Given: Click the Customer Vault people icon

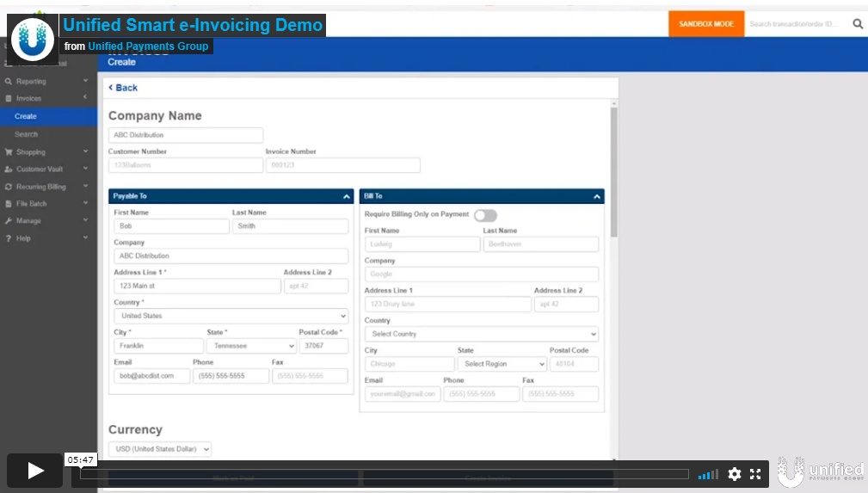Looking at the screenshot, I should coord(9,169).
